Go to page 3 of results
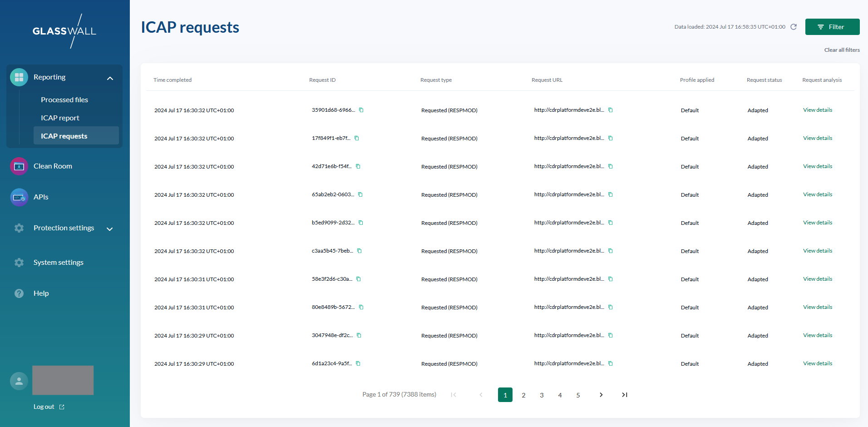The width and height of the screenshot is (868, 427). pos(542,395)
